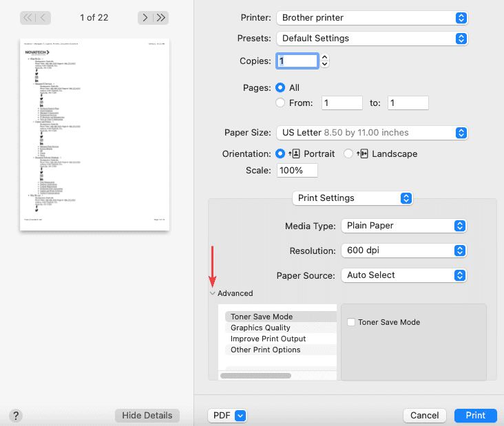Image resolution: width=504 pixels, height=426 pixels.
Task: Advance to next preview page
Action: 145,17
